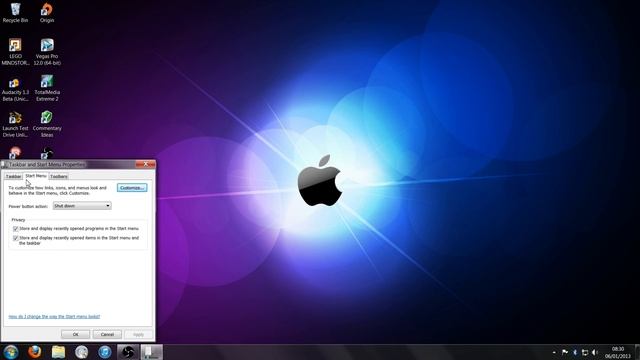Viewport: 640px width, 360px height.
Task: Select the Start Menu tab
Action: coord(36,176)
